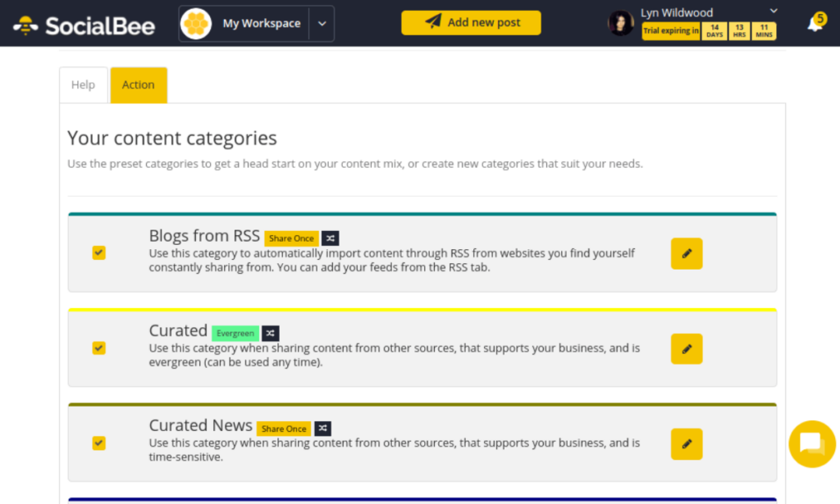Edit the Blogs from RSS category
This screenshot has width=840, height=504.
point(687,253)
